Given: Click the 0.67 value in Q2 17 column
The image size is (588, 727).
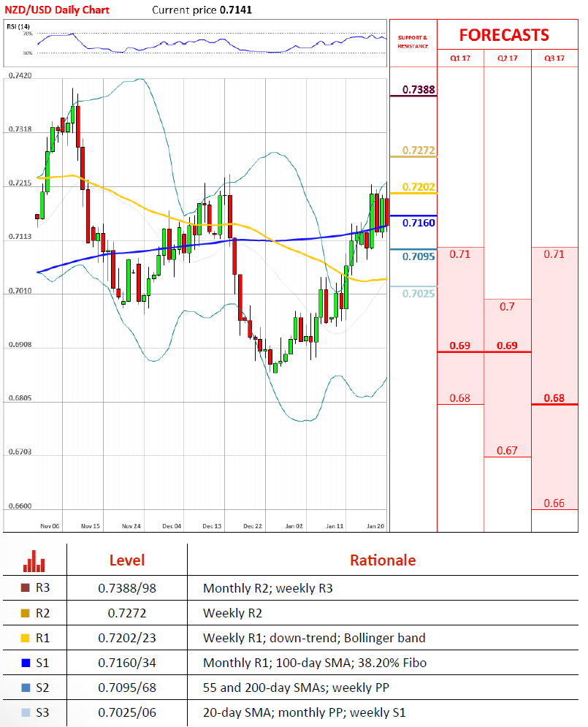Looking at the screenshot, I should coord(507,450).
